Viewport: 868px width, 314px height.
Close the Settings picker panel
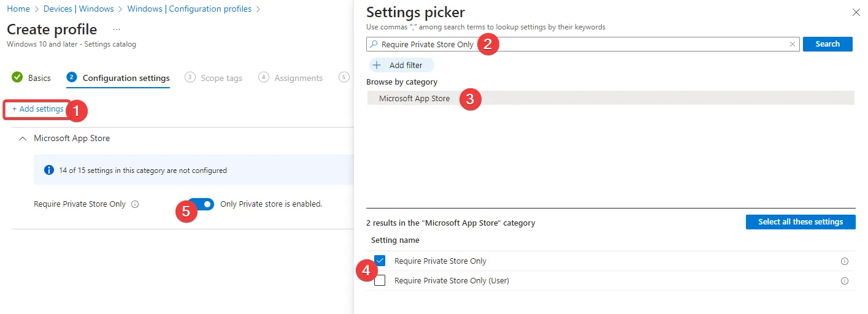coord(856,12)
